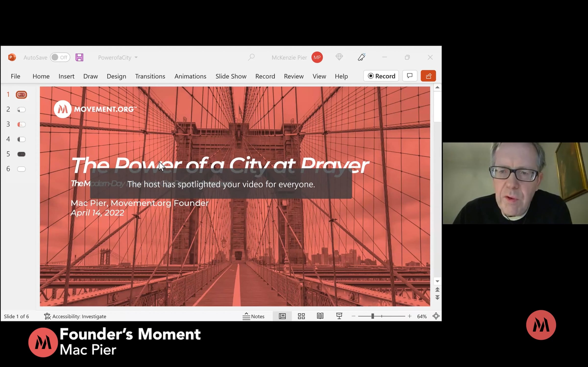
Task: Go to next slide double-arrow icon
Action: click(x=437, y=297)
